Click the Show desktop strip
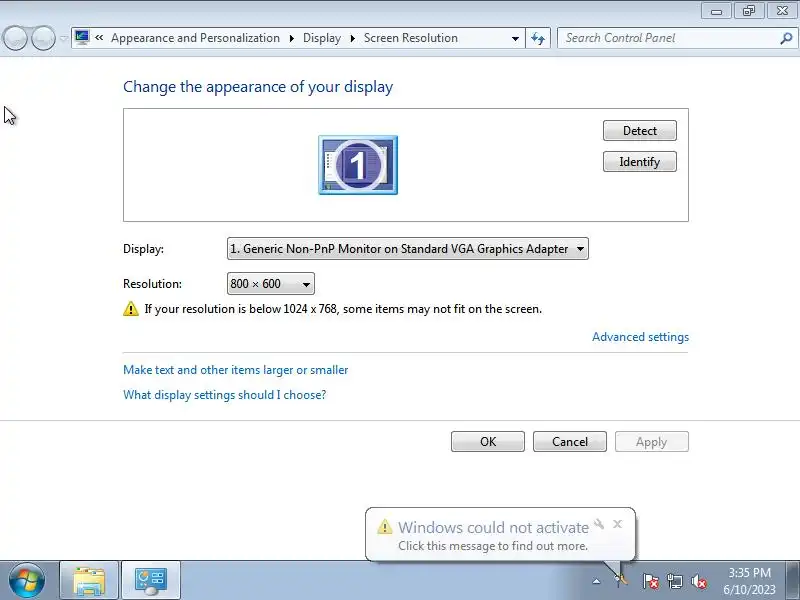 [794, 581]
